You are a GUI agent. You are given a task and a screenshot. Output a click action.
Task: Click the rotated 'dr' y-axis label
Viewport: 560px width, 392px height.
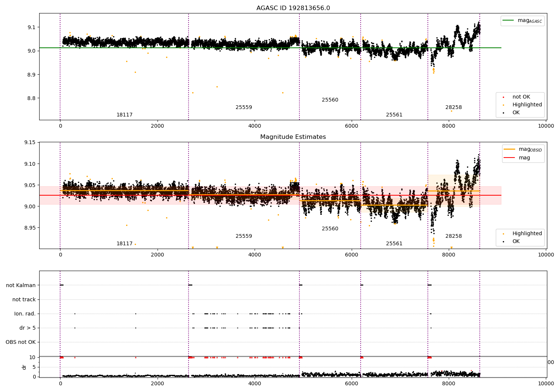tap(24, 367)
